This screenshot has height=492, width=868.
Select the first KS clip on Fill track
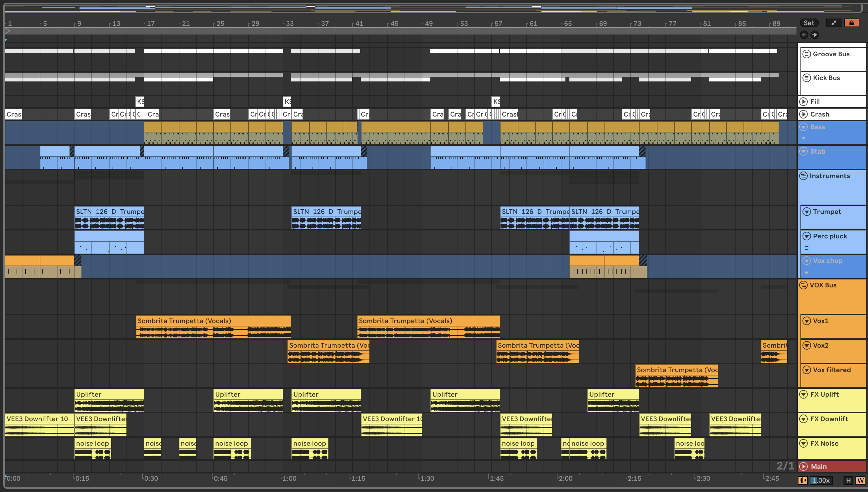(140, 102)
